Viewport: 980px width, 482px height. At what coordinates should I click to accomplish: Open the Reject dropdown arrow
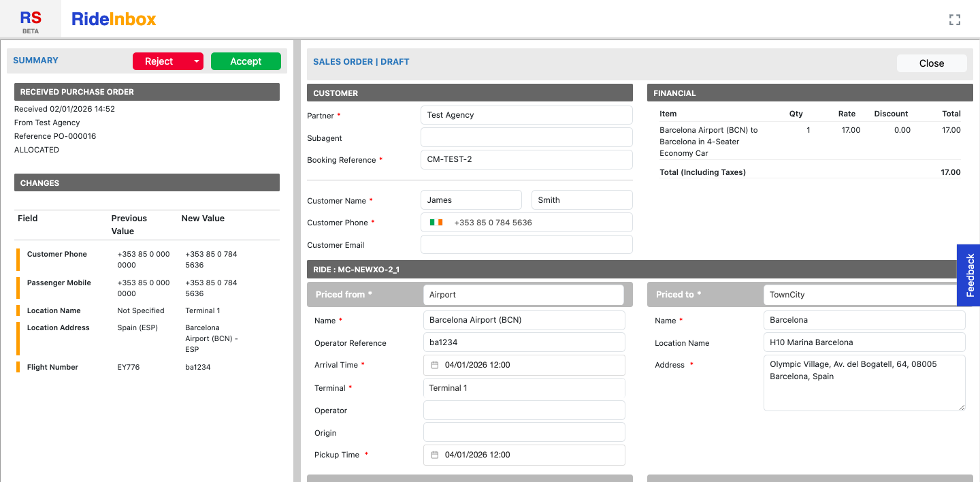(x=197, y=61)
